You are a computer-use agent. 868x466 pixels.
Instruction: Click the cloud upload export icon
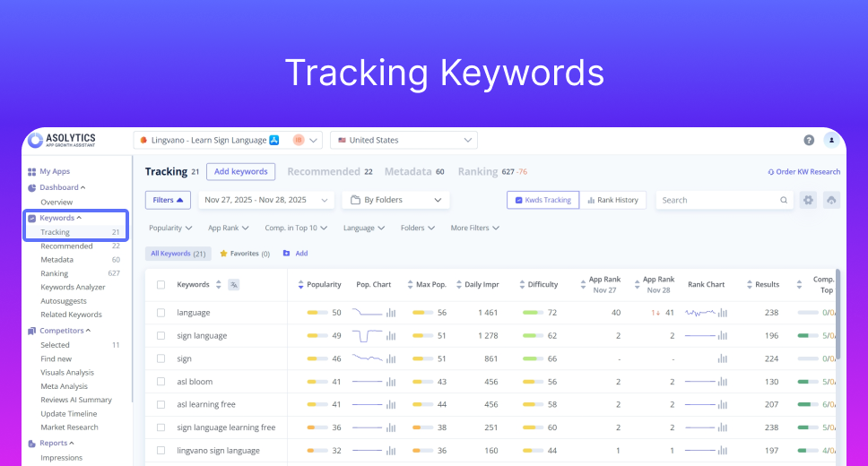(x=831, y=200)
